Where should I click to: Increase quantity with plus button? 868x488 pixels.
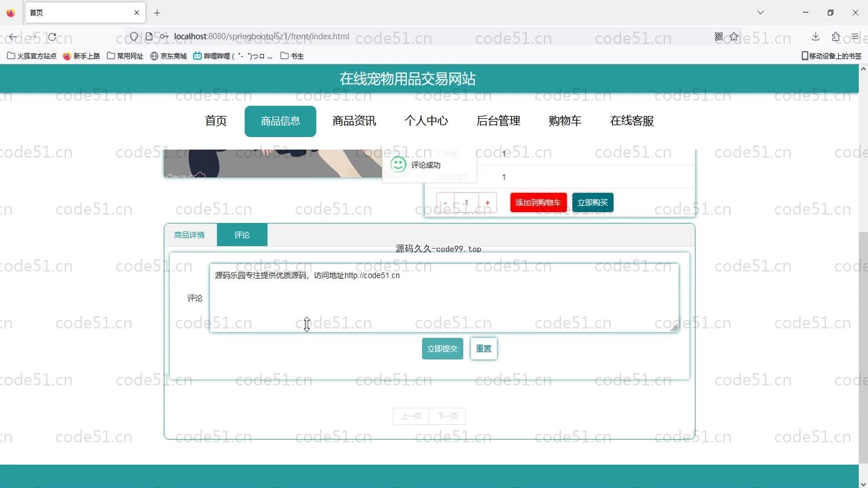click(487, 202)
